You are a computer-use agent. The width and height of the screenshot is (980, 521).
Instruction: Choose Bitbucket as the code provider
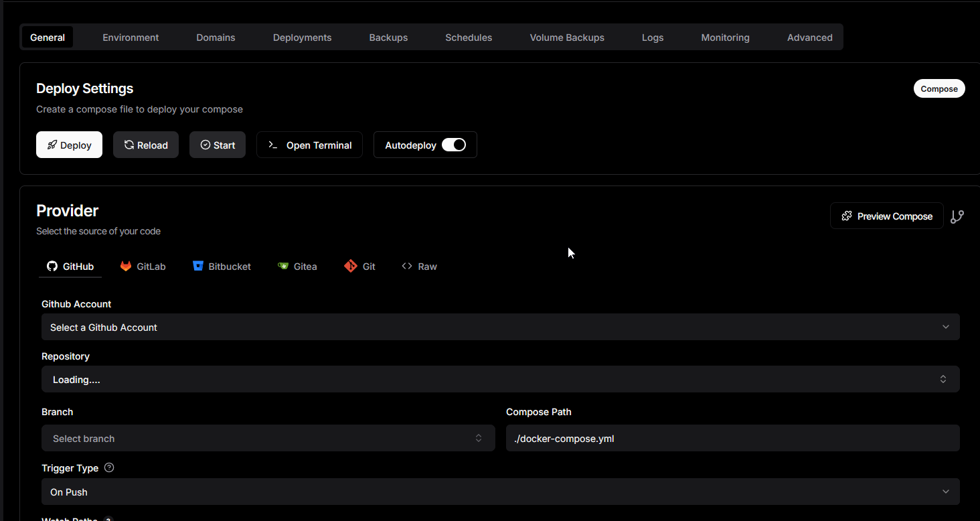[222, 267]
